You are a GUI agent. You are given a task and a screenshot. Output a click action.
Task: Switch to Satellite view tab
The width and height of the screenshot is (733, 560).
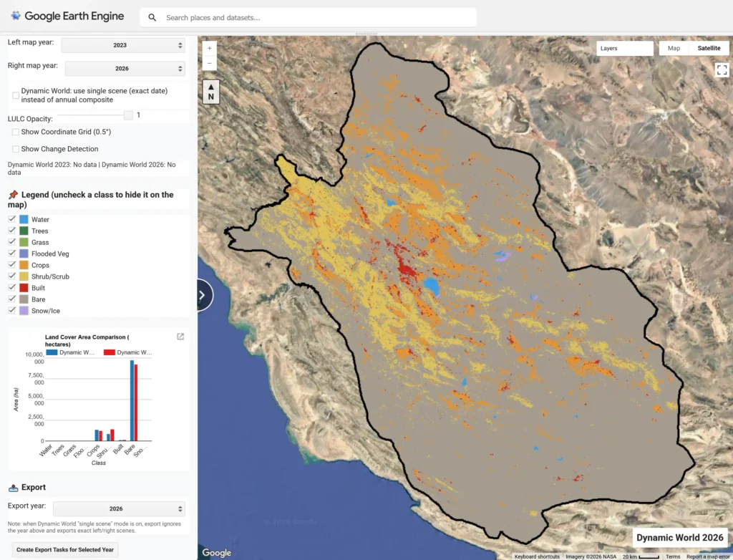[709, 48]
